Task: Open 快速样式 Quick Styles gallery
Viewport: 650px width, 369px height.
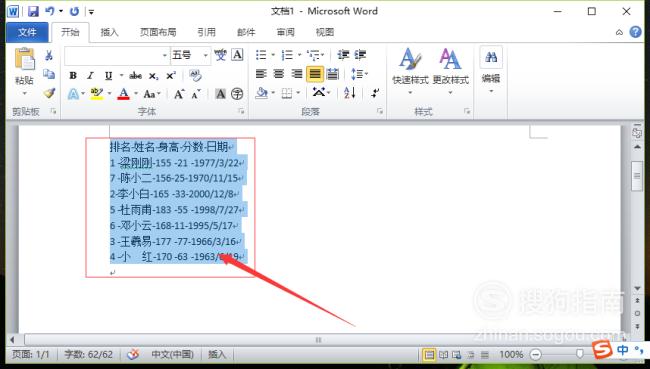Action: pyautogui.click(x=410, y=71)
